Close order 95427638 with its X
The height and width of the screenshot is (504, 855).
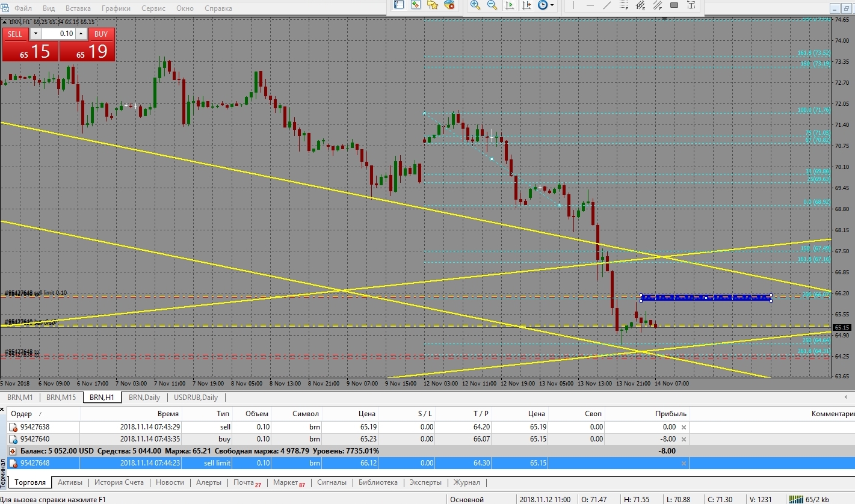(x=684, y=427)
